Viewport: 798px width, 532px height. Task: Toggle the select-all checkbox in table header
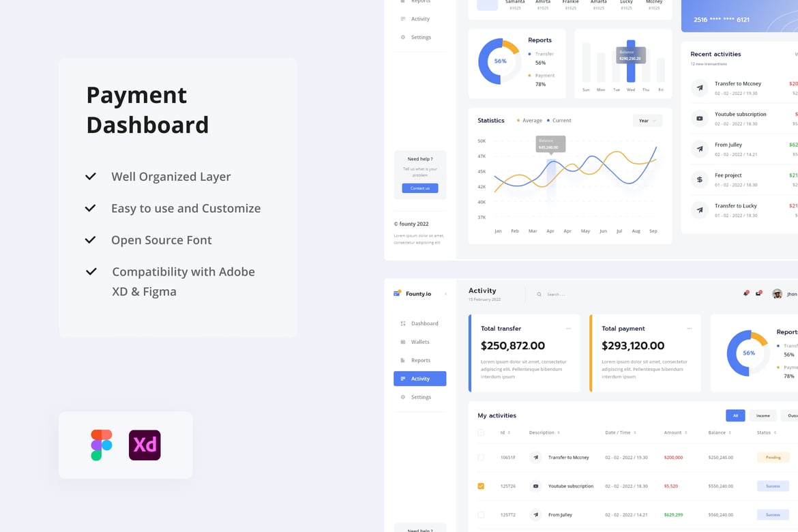point(481,432)
